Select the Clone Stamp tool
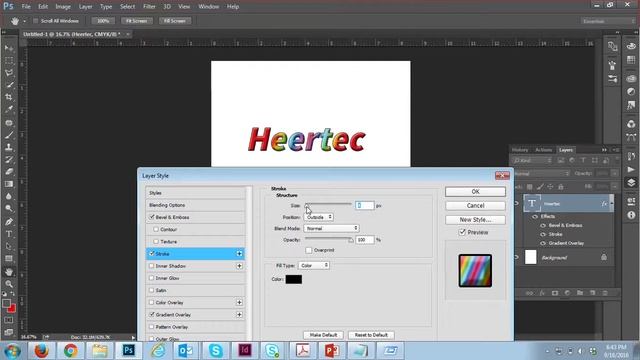The image size is (640, 360). (9, 147)
